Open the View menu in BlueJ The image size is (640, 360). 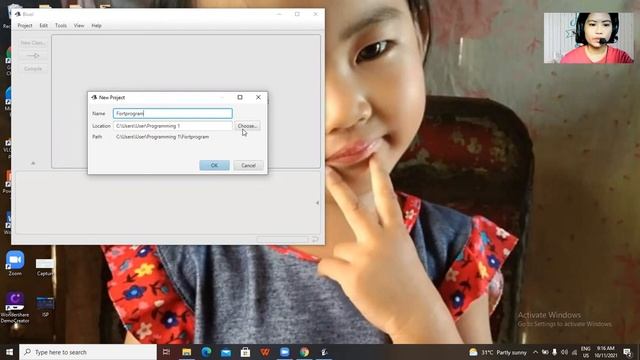pyautogui.click(x=79, y=25)
